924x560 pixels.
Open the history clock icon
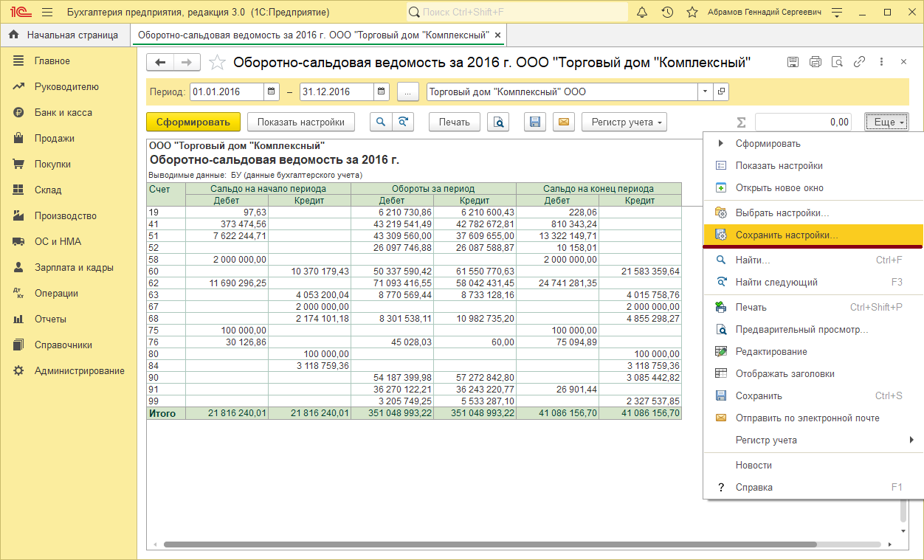[667, 13]
